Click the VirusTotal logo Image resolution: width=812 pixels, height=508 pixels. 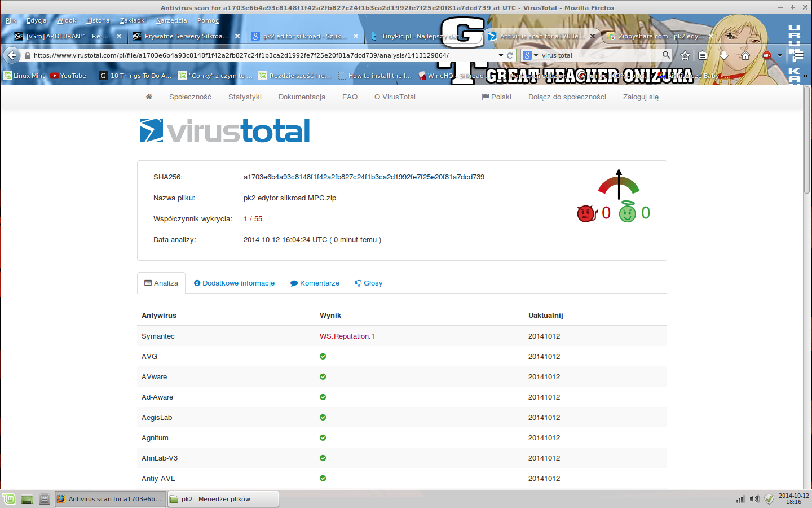tap(225, 131)
